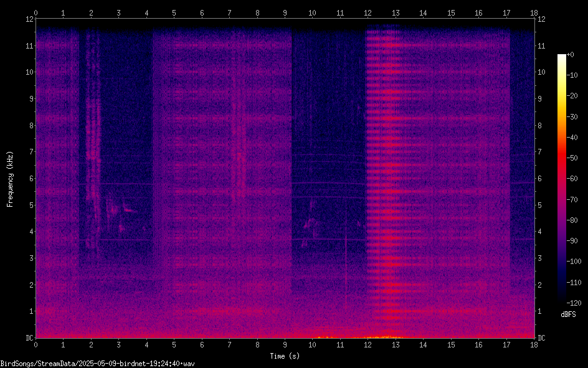The height and width of the screenshot is (368, 588).
Task: Click the "18" tick on the bottom time axis
Action: click(x=534, y=345)
